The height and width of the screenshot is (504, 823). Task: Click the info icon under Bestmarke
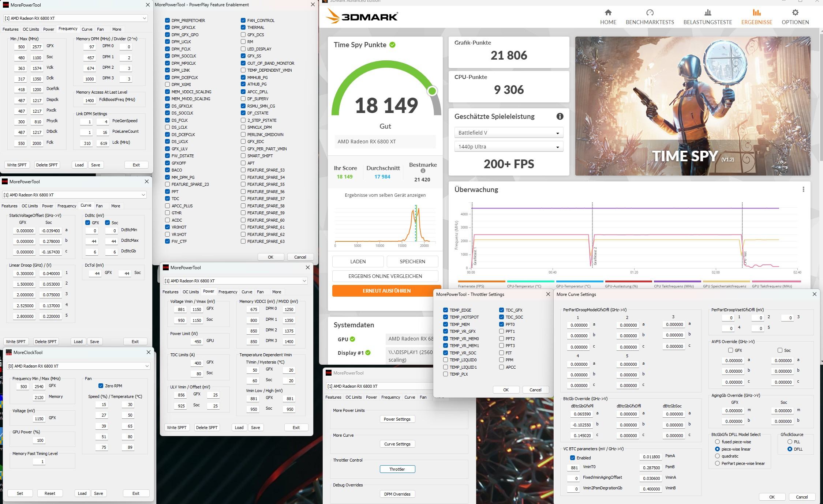423,171
